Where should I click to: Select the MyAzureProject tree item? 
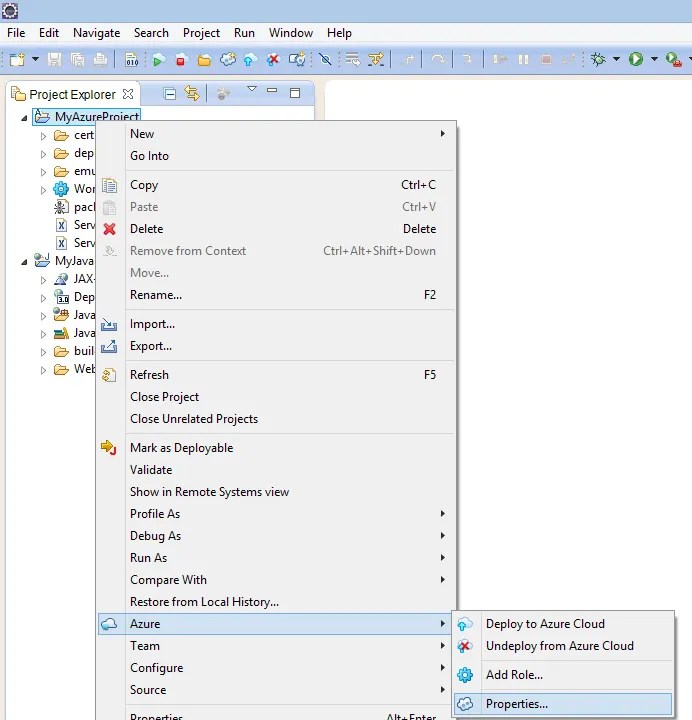pos(86,117)
